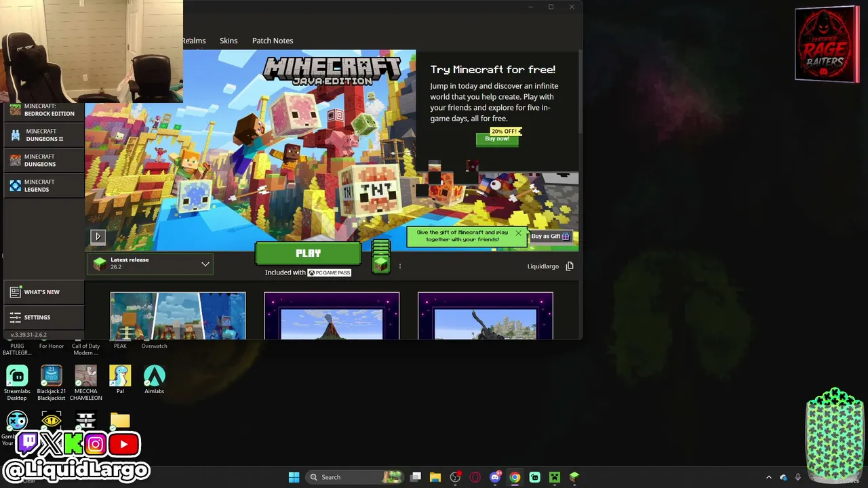Open Task View on the taskbar
The width and height of the screenshot is (868, 488).
pyautogui.click(x=416, y=477)
